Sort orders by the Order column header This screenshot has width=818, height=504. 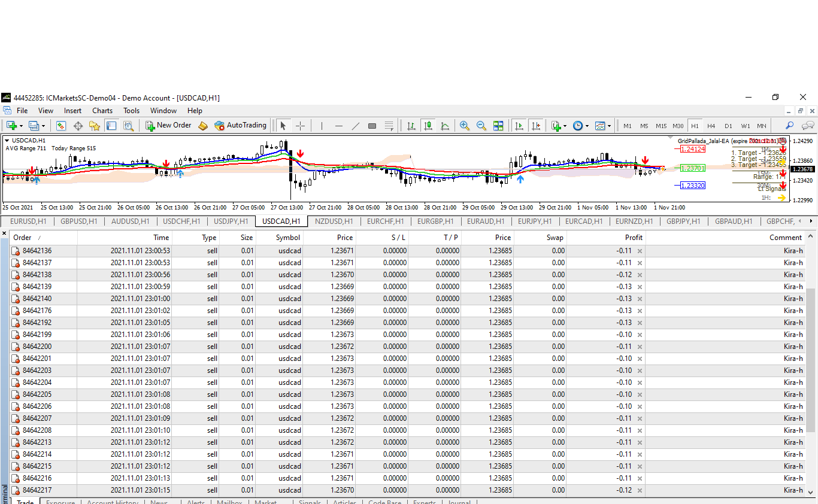pos(44,238)
